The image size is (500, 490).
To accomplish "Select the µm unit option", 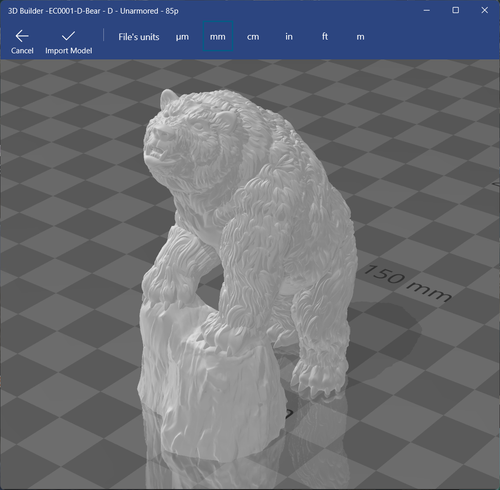I will (x=182, y=37).
